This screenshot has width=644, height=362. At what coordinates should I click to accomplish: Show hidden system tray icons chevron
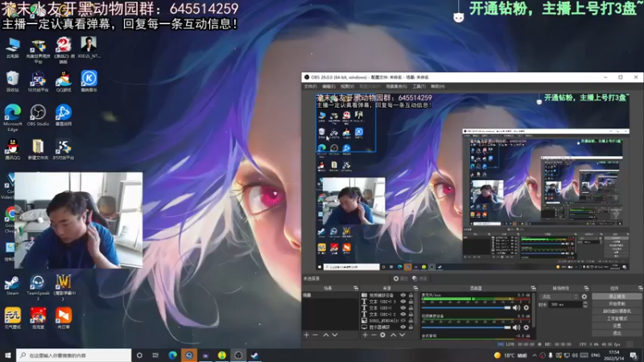pyautogui.click(x=535, y=355)
